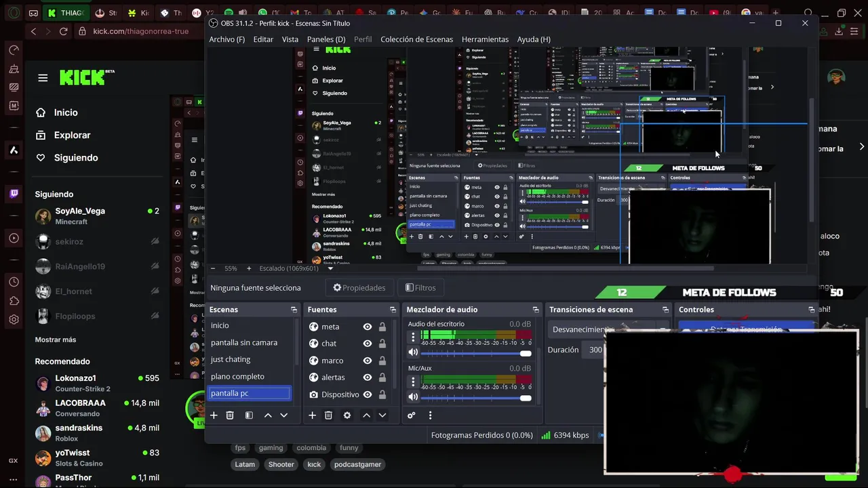
Task: Add a new scene with plus icon
Action: point(214,415)
